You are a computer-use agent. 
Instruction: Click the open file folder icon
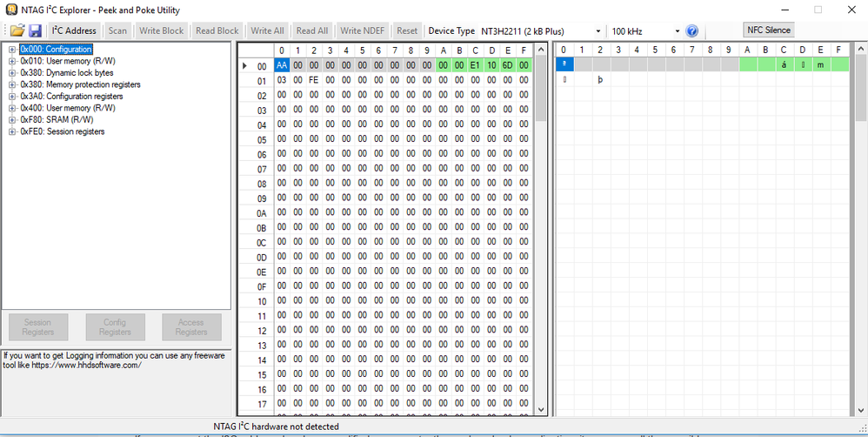point(17,30)
